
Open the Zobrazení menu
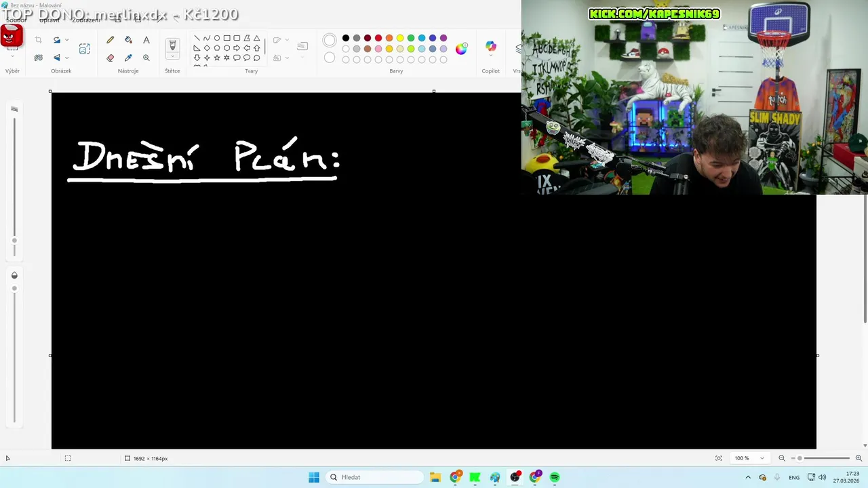[x=85, y=20]
